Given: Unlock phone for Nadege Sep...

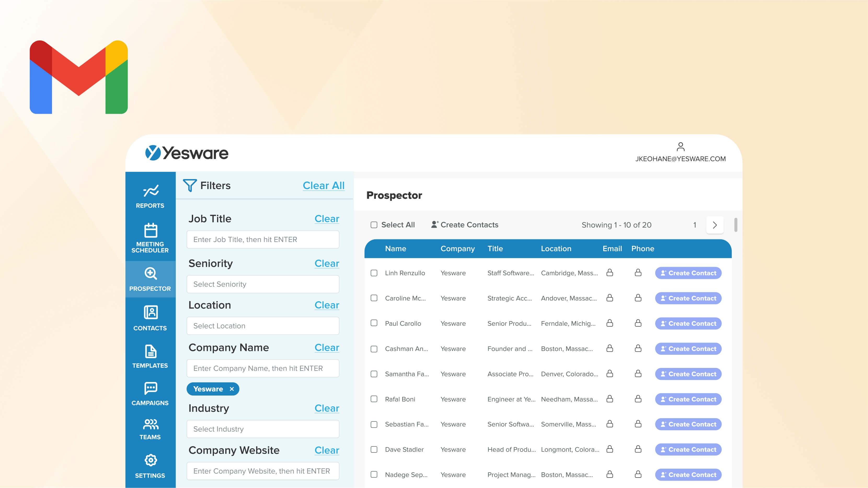Looking at the screenshot, I should (638, 474).
